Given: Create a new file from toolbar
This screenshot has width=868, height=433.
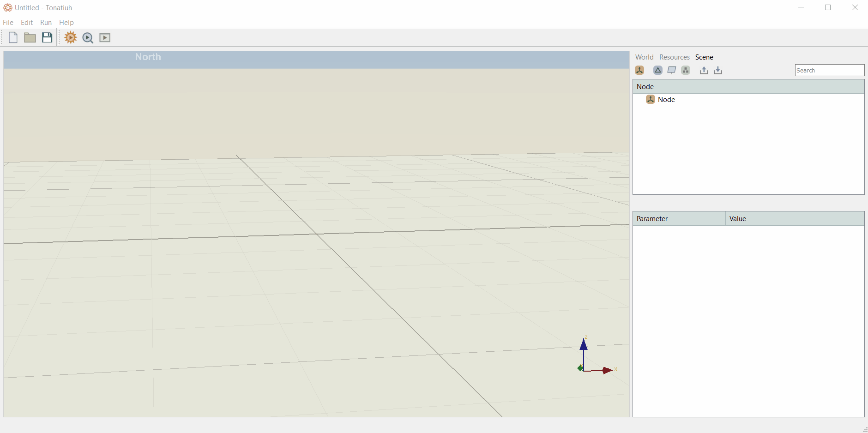Looking at the screenshot, I should pos(13,37).
